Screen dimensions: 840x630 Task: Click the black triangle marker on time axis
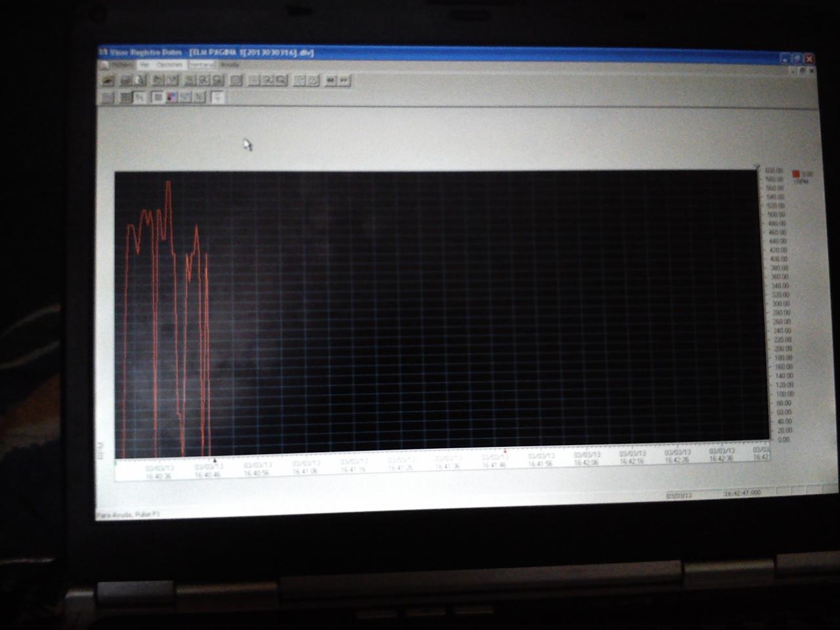215,460
